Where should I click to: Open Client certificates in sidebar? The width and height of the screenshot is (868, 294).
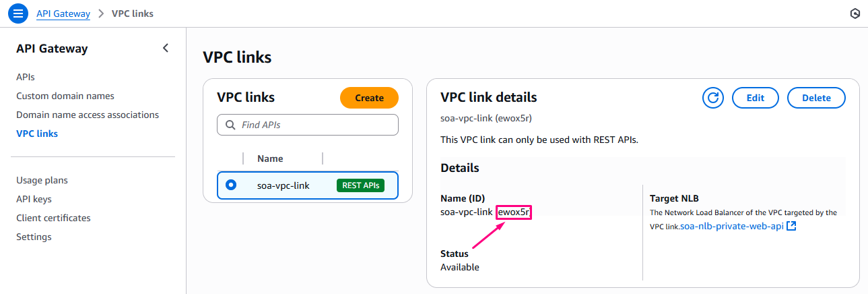tap(53, 218)
